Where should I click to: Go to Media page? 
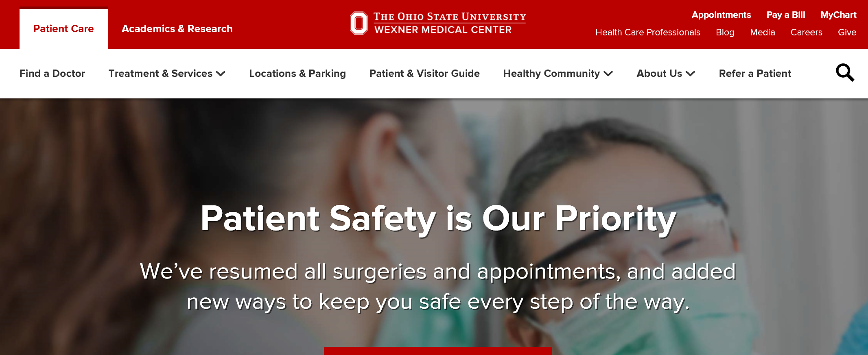point(762,33)
